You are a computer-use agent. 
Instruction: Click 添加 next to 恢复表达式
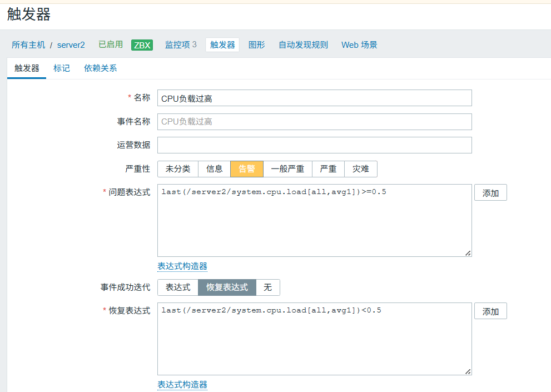pos(490,311)
